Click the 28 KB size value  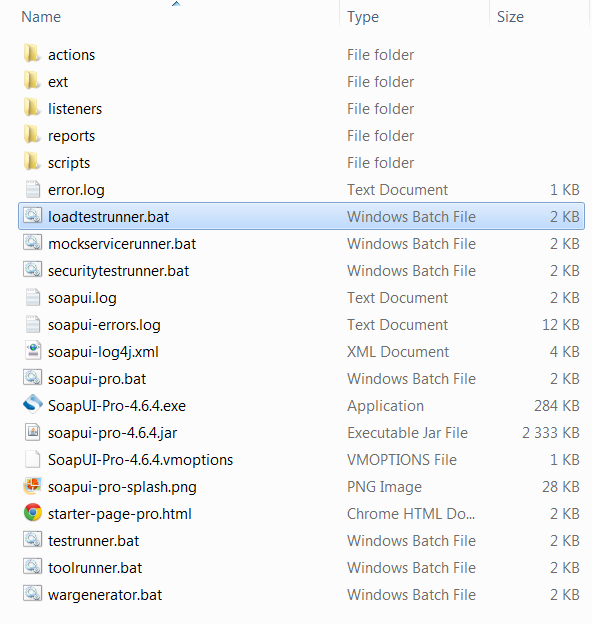click(x=561, y=487)
